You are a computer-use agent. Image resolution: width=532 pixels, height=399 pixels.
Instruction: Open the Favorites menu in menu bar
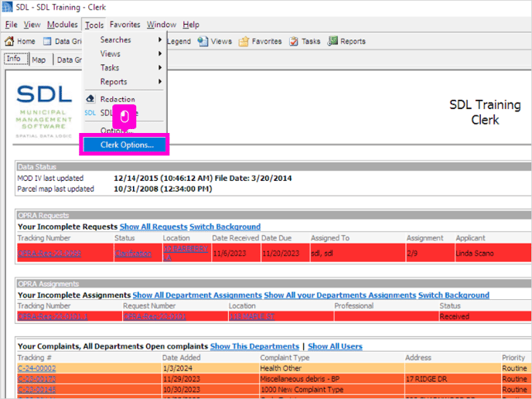[124, 25]
